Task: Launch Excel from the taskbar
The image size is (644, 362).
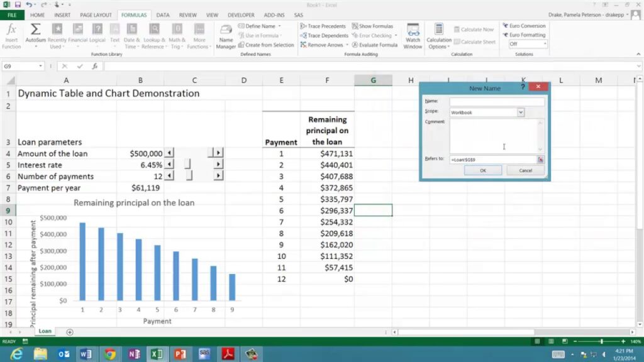Action: point(157,354)
